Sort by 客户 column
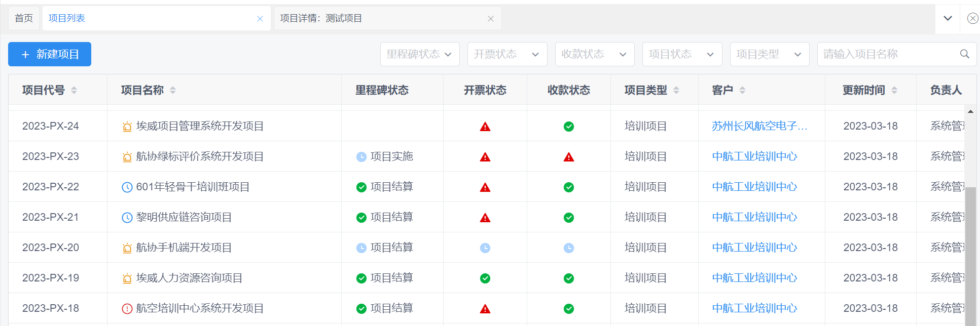 coord(742,90)
